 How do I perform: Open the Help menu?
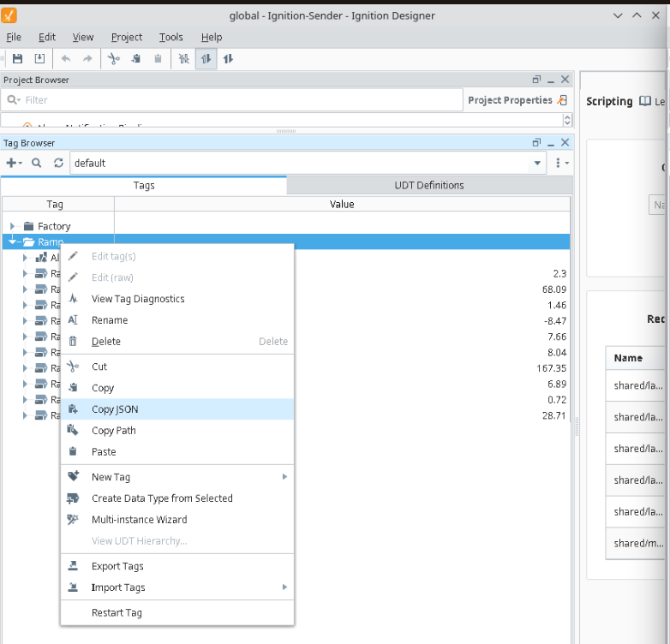pos(212,37)
